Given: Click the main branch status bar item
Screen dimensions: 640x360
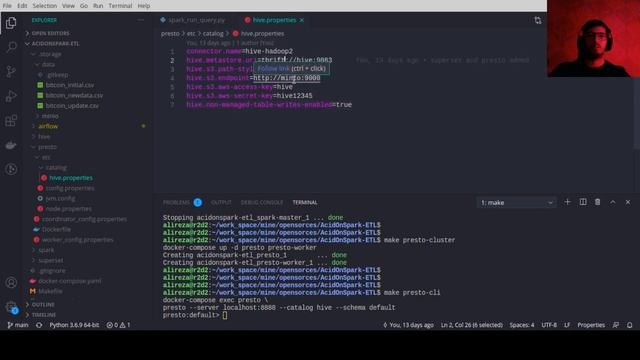Looking at the screenshot, I should (x=18, y=325).
